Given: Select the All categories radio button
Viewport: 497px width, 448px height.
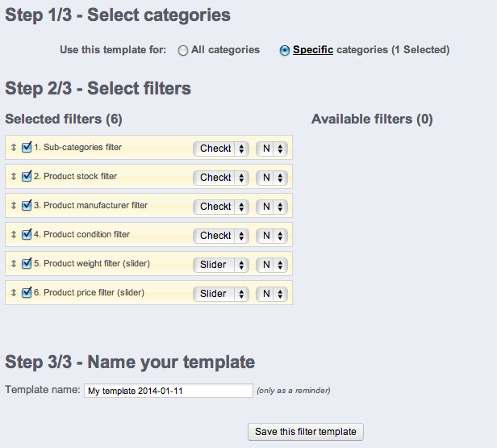Looking at the screenshot, I should point(183,50).
